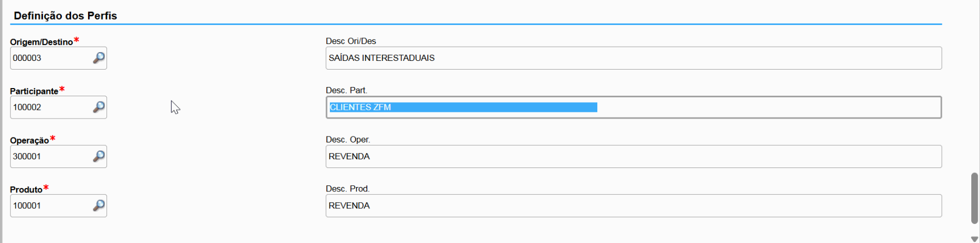
Task: Select the Operação code field containing 300001
Action: tap(49, 157)
